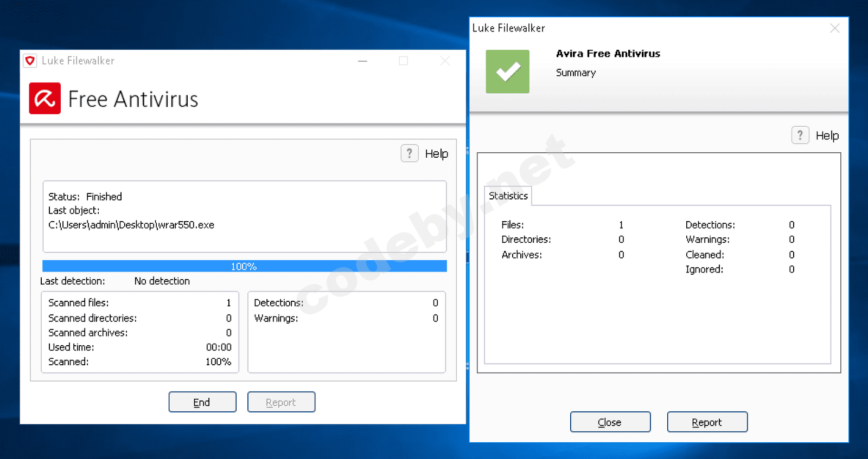Click 'Summary' subtitle text
The width and height of the screenshot is (868, 459).
point(576,73)
